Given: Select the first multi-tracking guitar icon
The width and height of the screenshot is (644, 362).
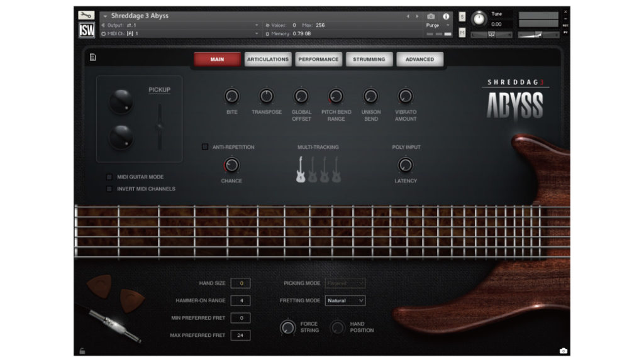Looking at the screenshot, I should point(301,169).
